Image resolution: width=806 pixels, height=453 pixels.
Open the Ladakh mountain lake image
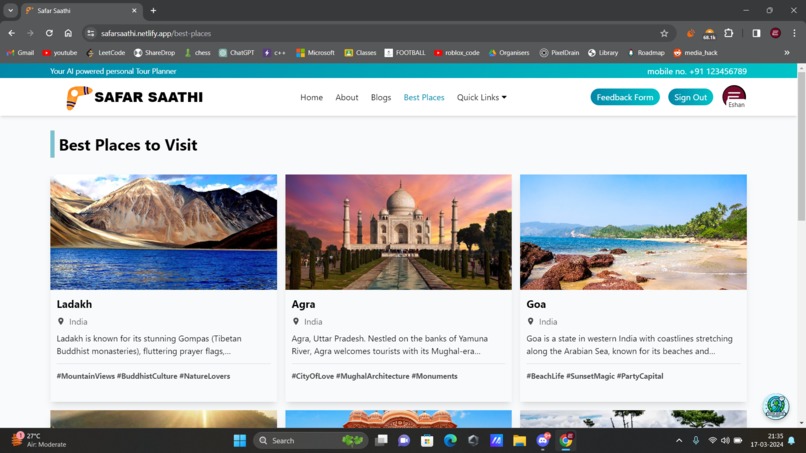163,232
